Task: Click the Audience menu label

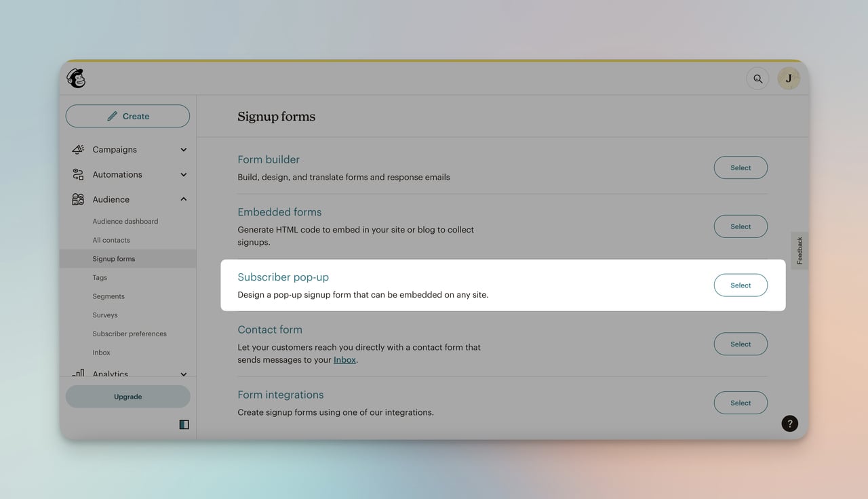Action: (x=111, y=199)
